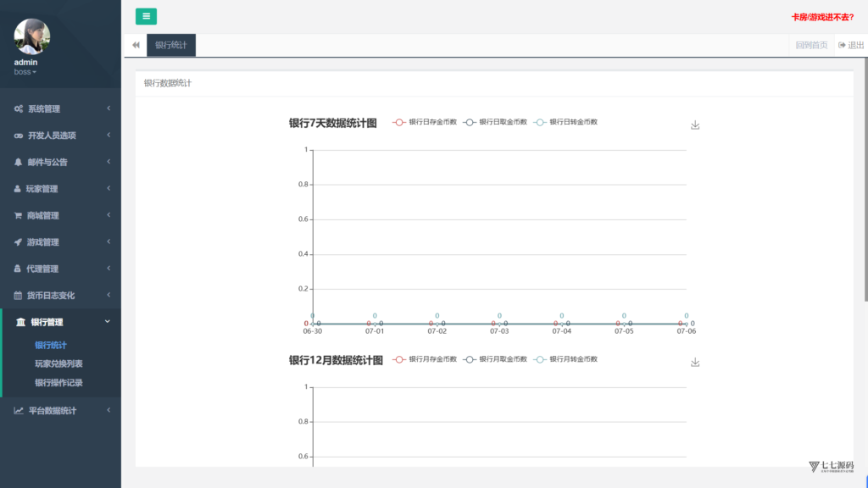Open 银行操作记录 submenu item
Image resolution: width=868 pixels, height=488 pixels.
[x=58, y=383]
